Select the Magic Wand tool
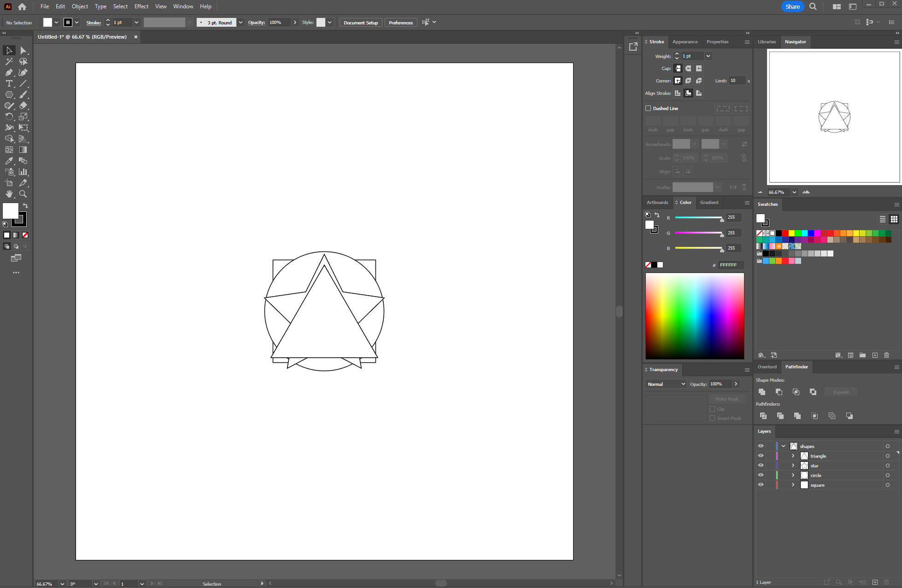This screenshot has height=588, width=902. pos(9,61)
